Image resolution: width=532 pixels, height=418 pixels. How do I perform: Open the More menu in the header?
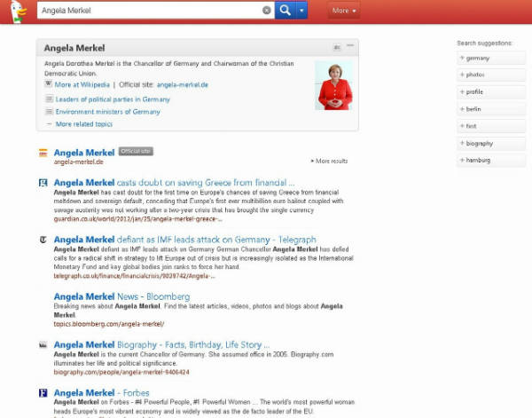point(344,11)
